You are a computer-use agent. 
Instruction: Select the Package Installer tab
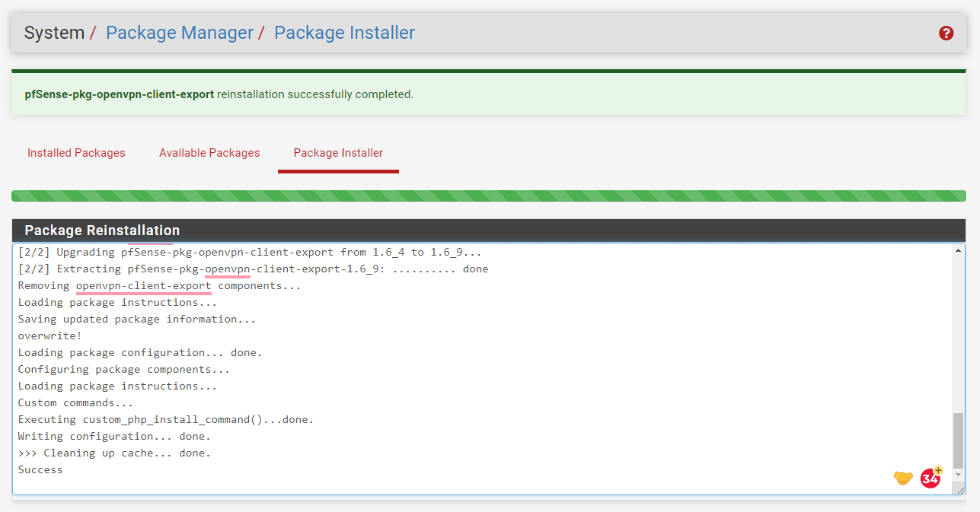[338, 153]
